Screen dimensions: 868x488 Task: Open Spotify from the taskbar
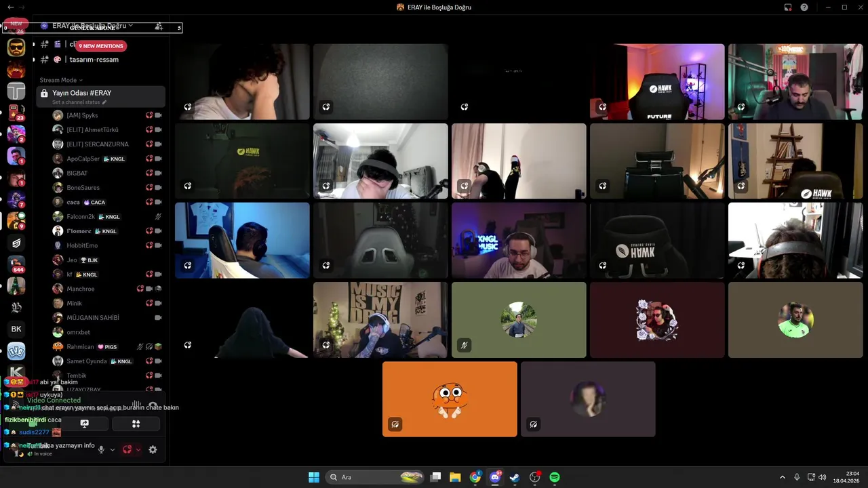pos(554,477)
